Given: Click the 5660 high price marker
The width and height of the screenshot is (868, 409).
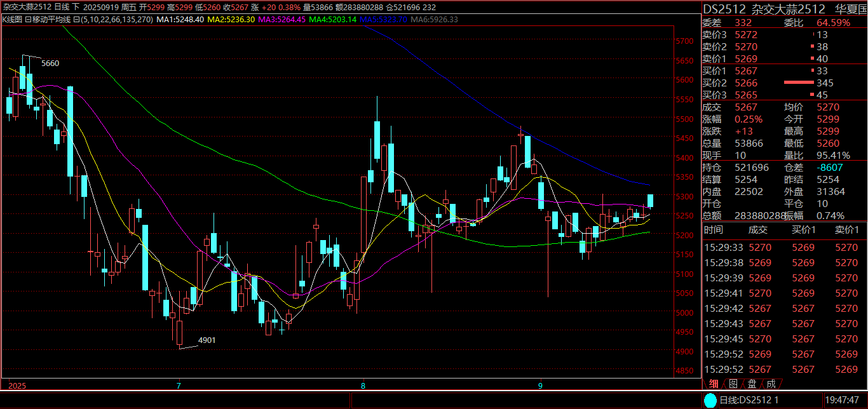Looking at the screenshot, I should (x=50, y=64).
